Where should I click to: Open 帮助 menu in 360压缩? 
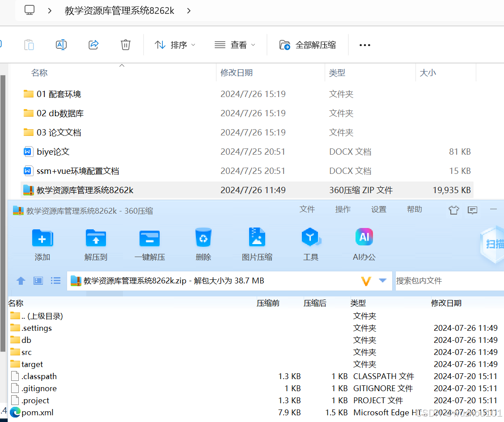414,210
